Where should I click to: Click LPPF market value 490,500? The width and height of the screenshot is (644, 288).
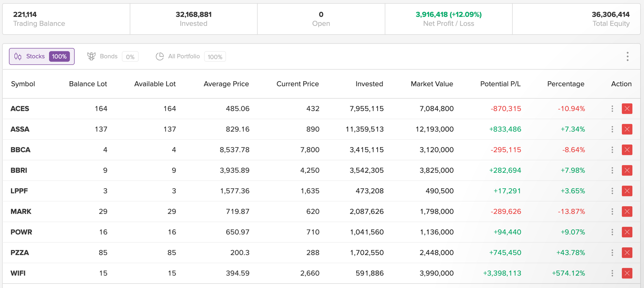click(439, 191)
